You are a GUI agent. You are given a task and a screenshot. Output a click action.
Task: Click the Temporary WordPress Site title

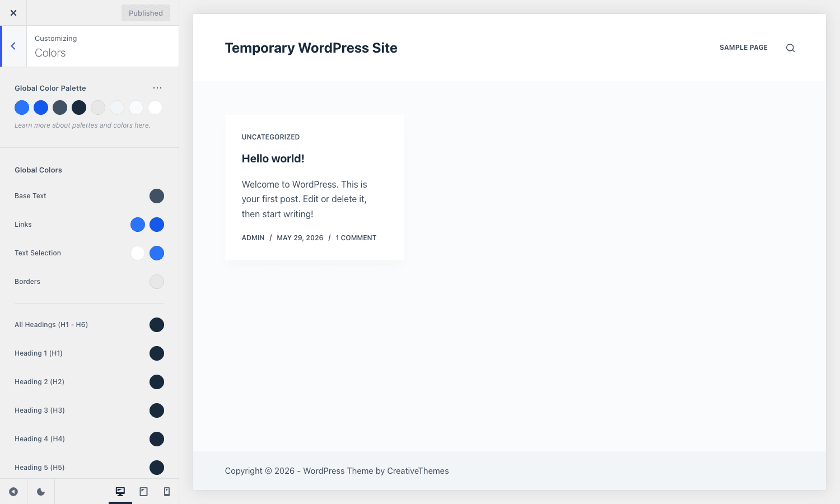tap(311, 48)
